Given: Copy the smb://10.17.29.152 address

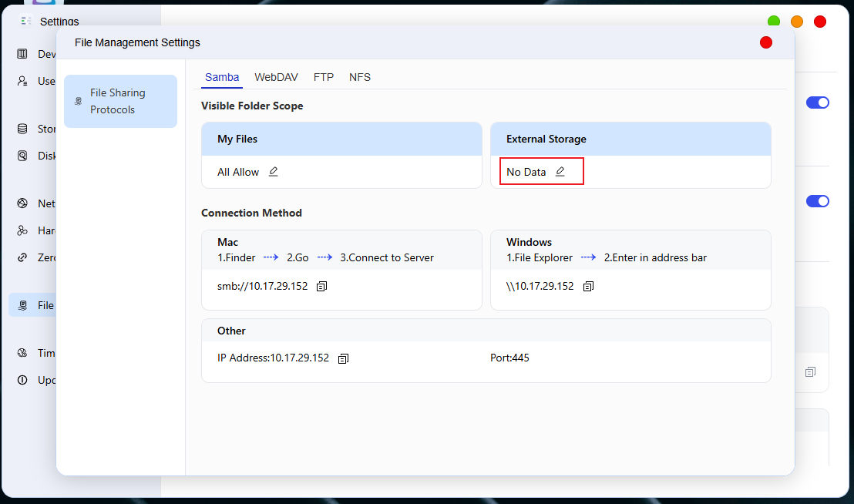Looking at the screenshot, I should tap(322, 286).
